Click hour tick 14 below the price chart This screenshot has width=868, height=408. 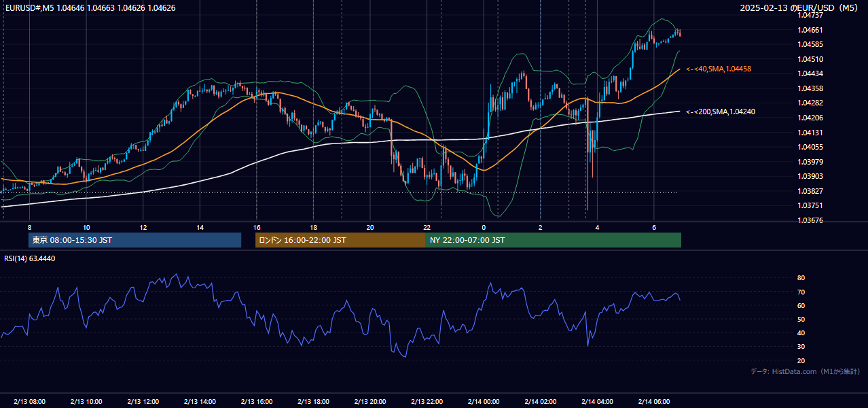[x=200, y=228]
